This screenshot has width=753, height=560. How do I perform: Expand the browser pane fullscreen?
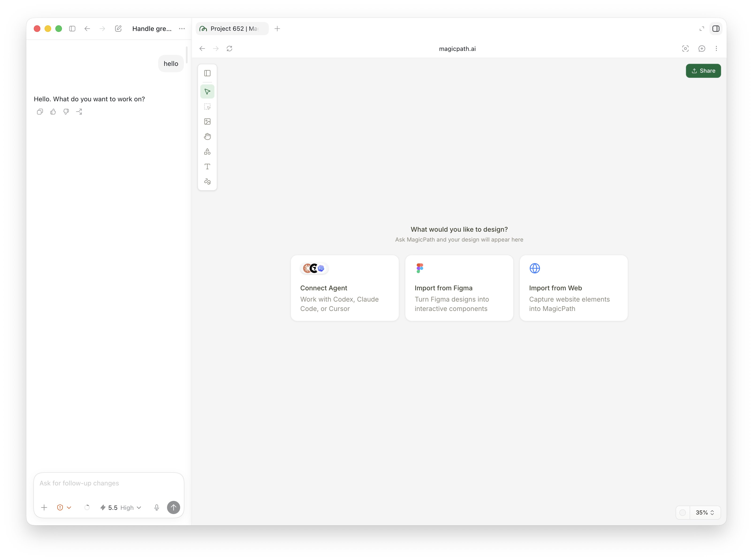(701, 28)
